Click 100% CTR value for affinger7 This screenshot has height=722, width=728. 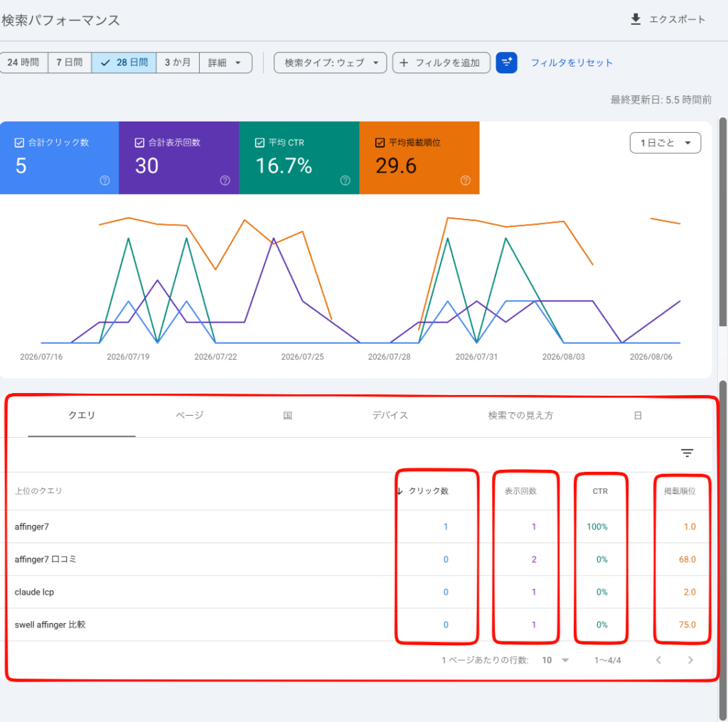click(597, 527)
